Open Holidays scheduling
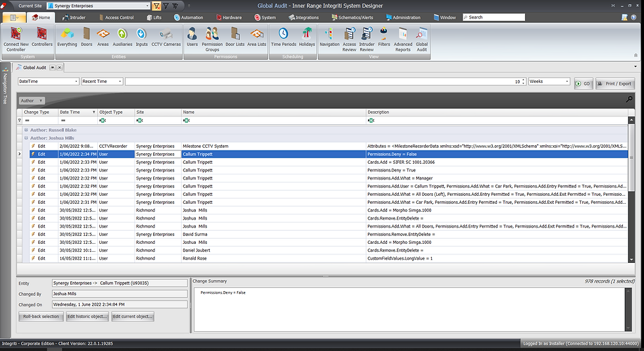This screenshot has height=351, width=644. (307, 37)
